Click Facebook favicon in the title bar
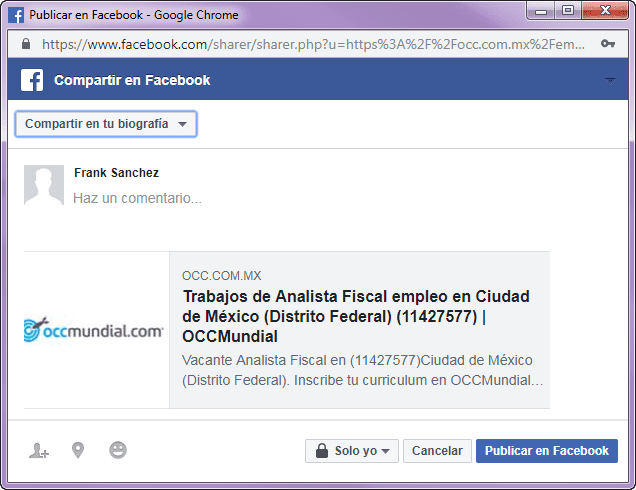 pos(16,15)
